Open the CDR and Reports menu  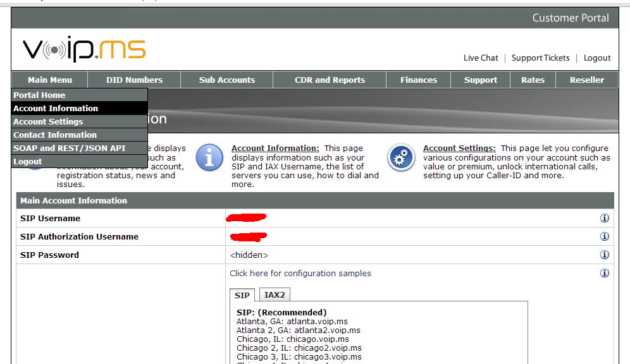coord(330,80)
